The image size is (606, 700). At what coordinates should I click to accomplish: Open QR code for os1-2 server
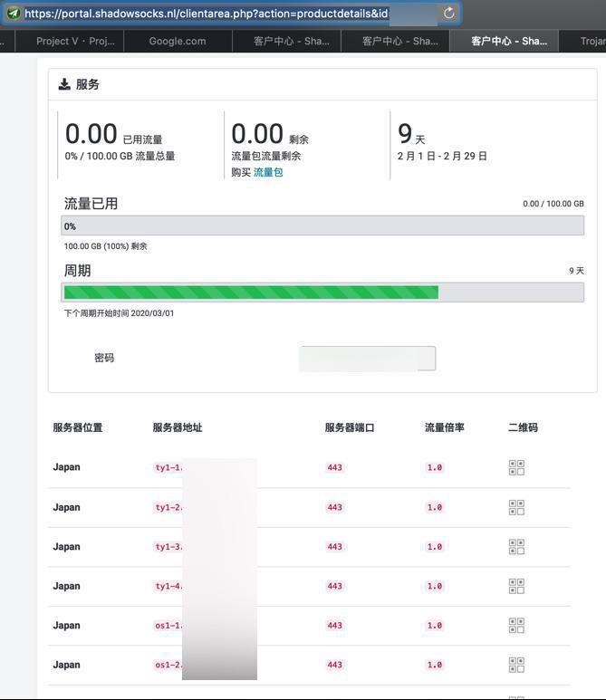click(516, 665)
